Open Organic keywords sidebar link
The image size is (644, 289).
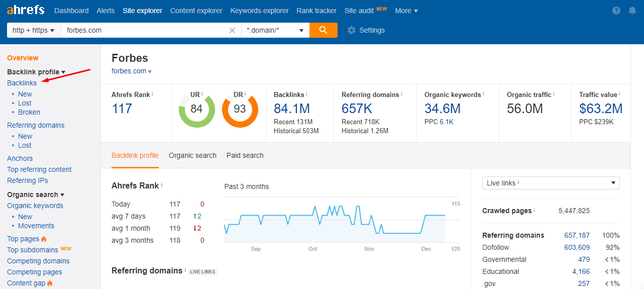pyautogui.click(x=35, y=206)
